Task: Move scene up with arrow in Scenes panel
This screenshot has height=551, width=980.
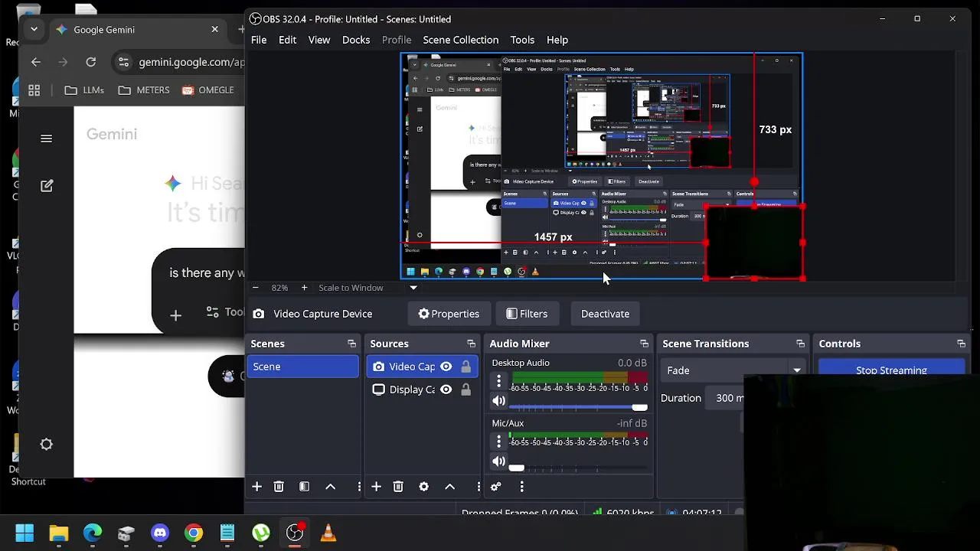Action: [x=331, y=487]
